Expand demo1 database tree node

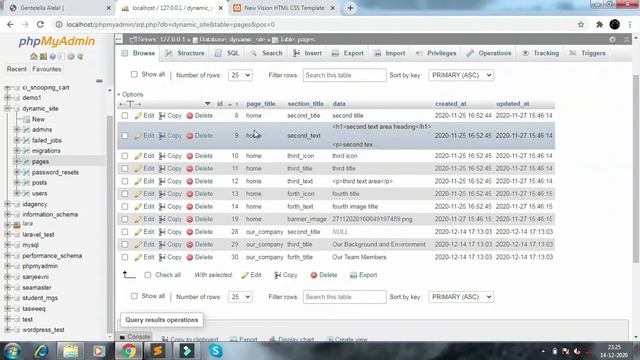pos(7,98)
